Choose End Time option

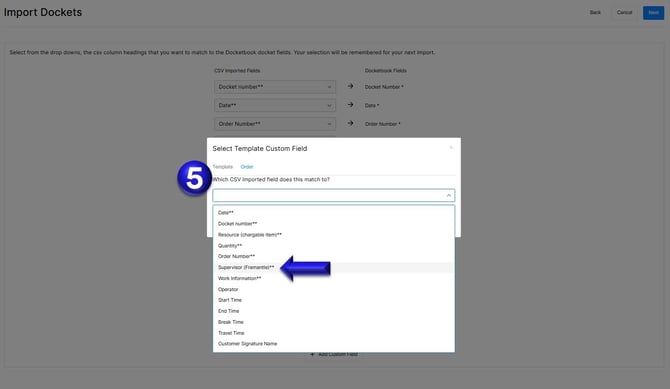(334, 311)
